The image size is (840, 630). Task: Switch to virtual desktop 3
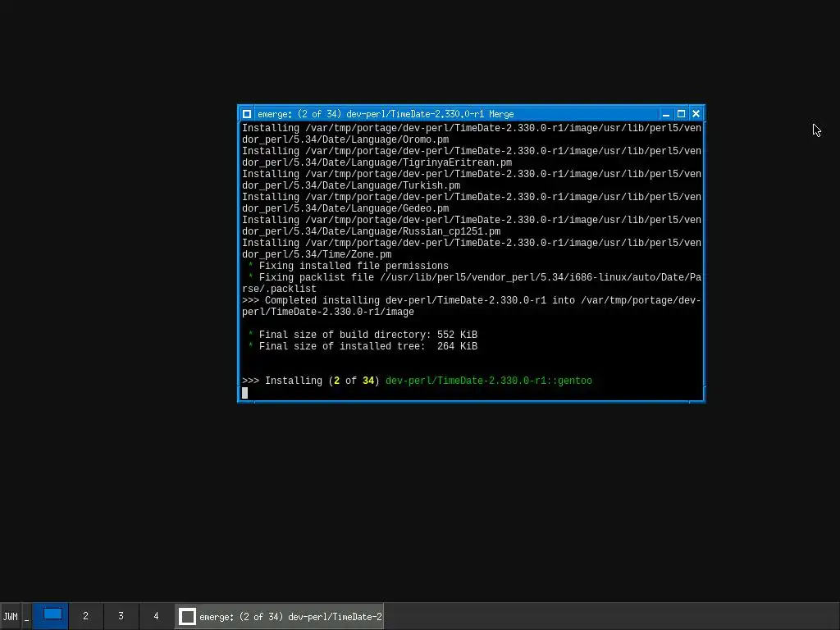[x=121, y=616]
